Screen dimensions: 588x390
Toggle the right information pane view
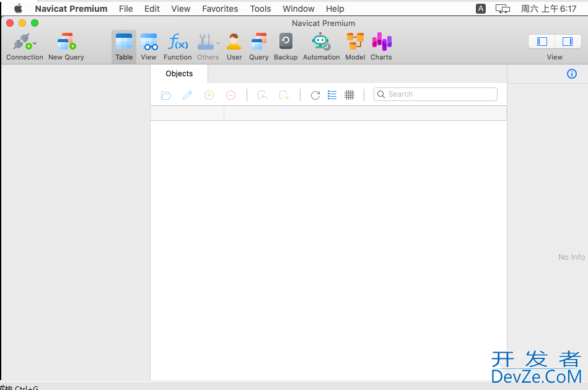568,42
